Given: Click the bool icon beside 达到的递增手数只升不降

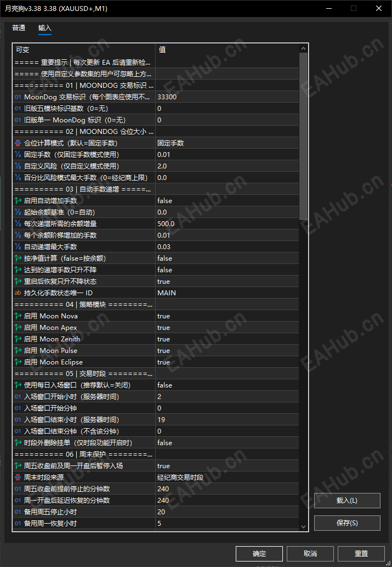Looking at the screenshot, I should click(x=18, y=270).
